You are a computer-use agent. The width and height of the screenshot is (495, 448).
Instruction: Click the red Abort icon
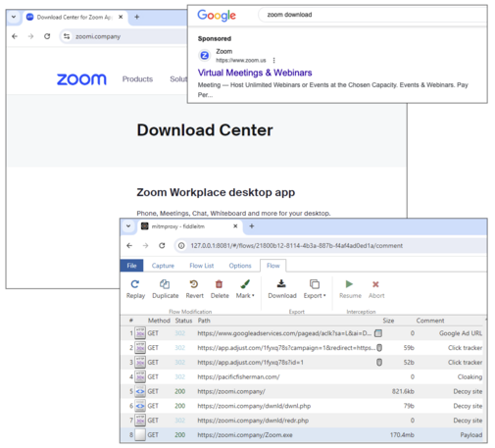tap(375, 284)
